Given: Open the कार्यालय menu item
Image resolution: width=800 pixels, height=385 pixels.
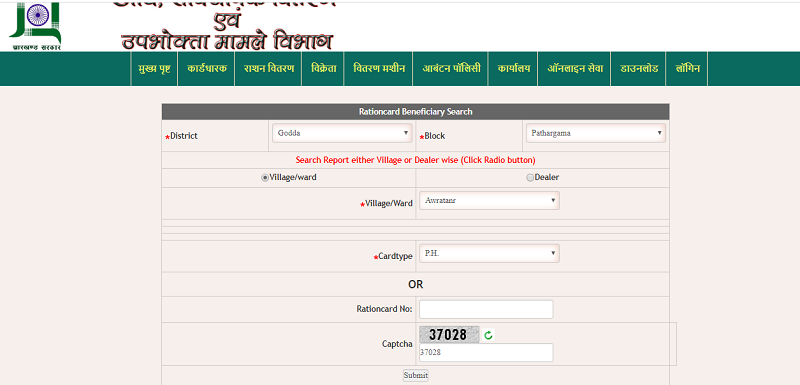Looking at the screenshot, I should click(514, 68).
